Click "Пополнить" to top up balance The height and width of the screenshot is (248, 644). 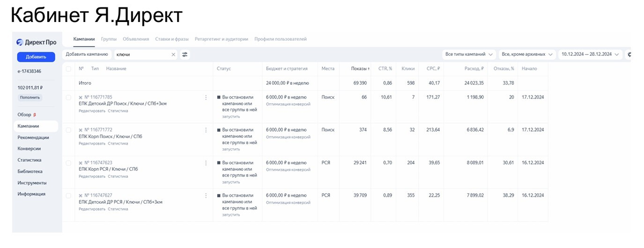31,97
